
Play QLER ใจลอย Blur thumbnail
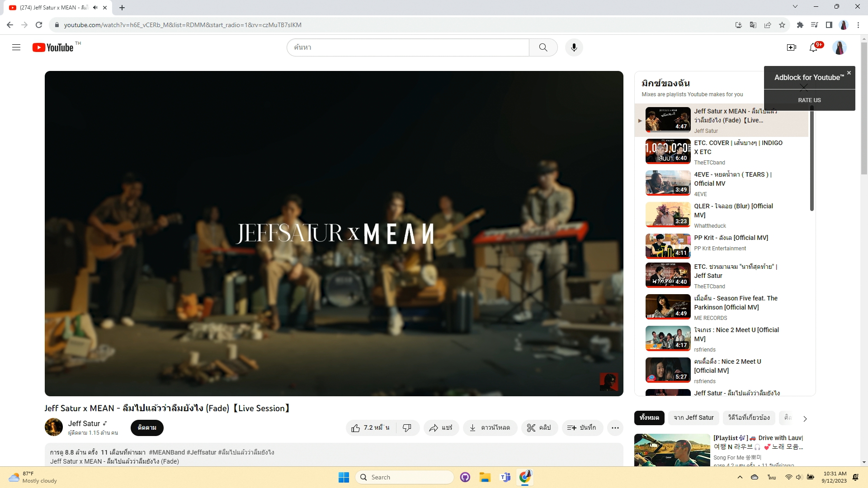pos(668,214)
